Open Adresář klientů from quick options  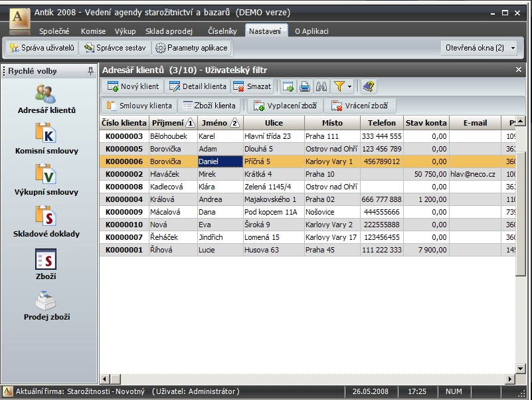46,94
